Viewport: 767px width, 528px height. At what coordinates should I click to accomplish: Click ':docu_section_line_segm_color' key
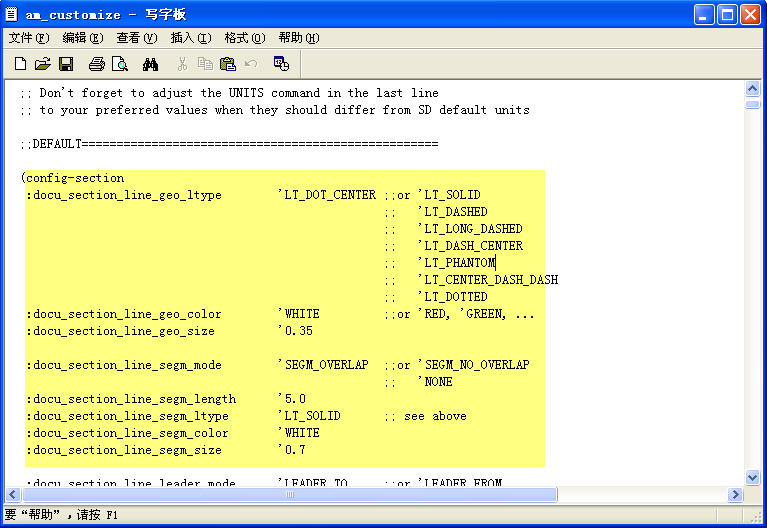127,434
